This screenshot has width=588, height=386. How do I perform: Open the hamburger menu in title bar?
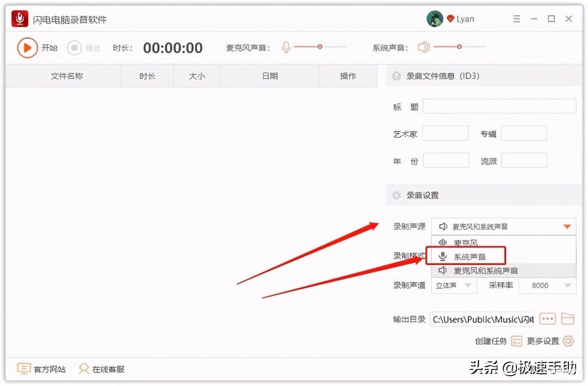pyautogui.click(x=516, y=19)
